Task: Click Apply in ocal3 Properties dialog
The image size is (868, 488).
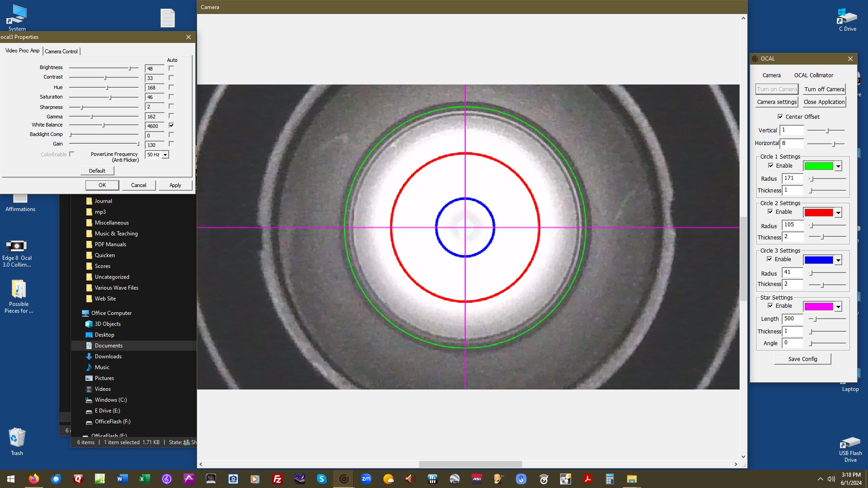Action: point(175,185)
